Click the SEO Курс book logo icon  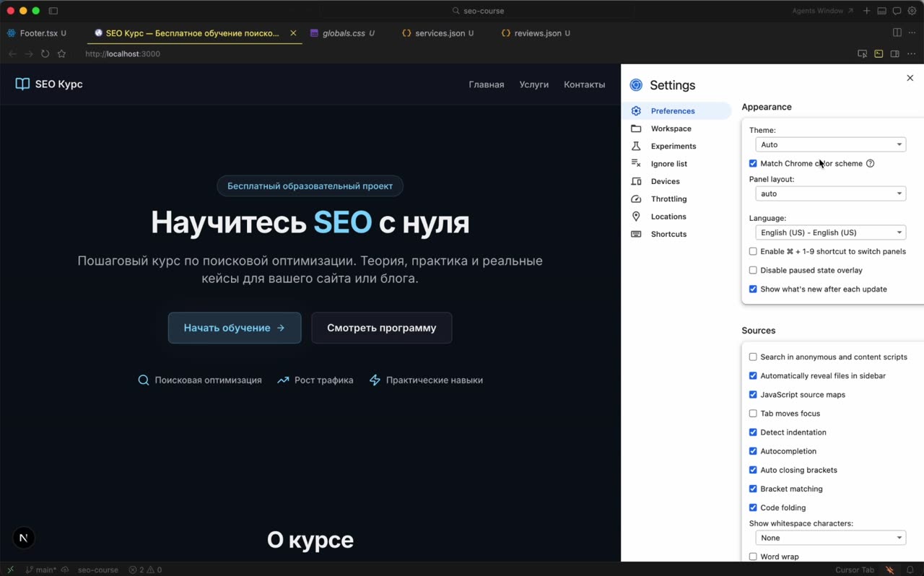pos(22,84)
